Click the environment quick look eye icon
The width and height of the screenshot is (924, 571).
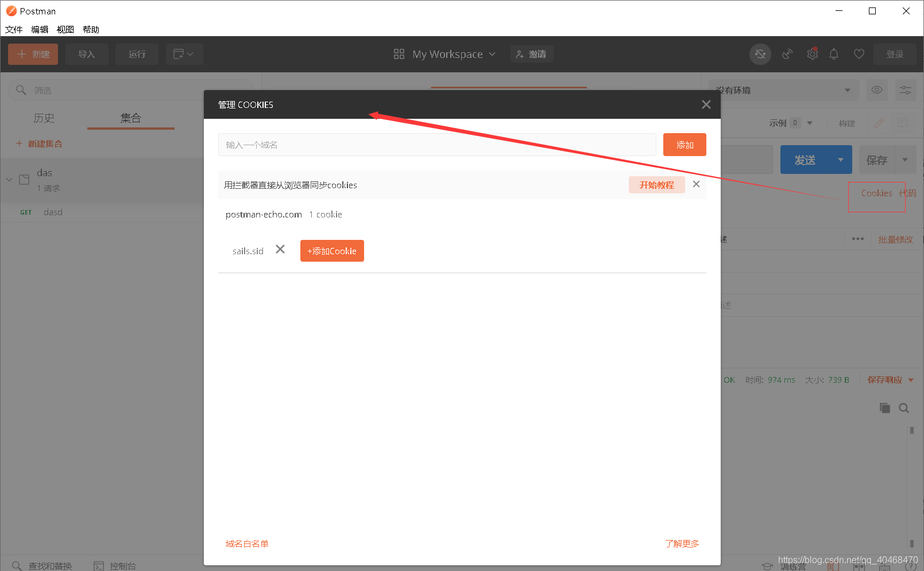(x=877, y=90)
